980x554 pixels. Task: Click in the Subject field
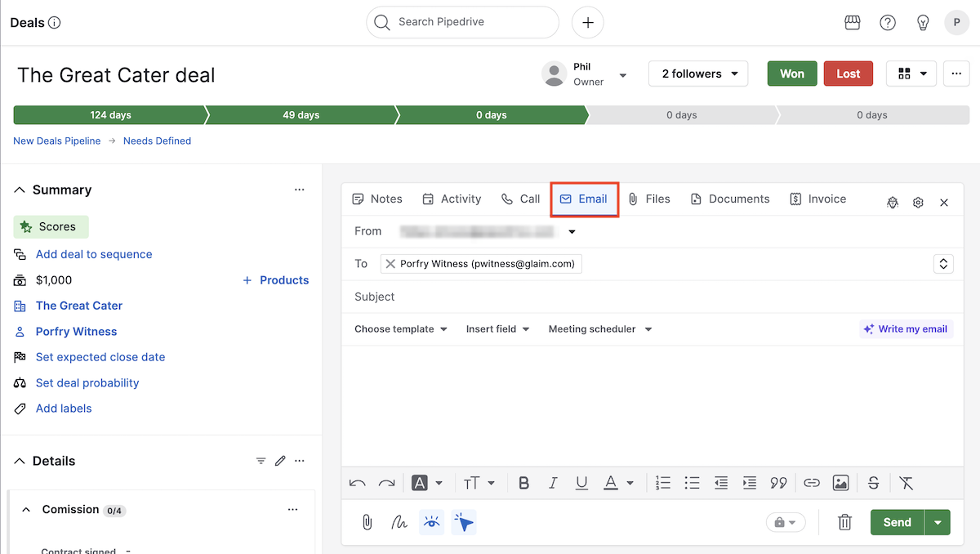click(x=651, y=297)
